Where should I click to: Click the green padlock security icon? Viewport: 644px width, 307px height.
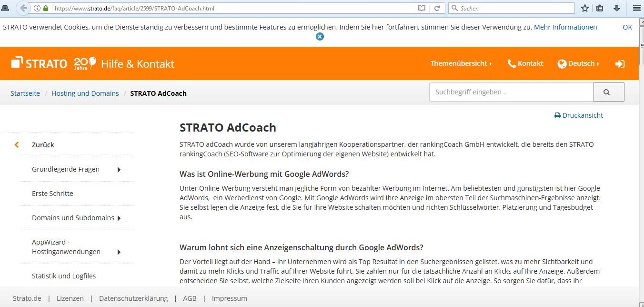pos(46,8)
